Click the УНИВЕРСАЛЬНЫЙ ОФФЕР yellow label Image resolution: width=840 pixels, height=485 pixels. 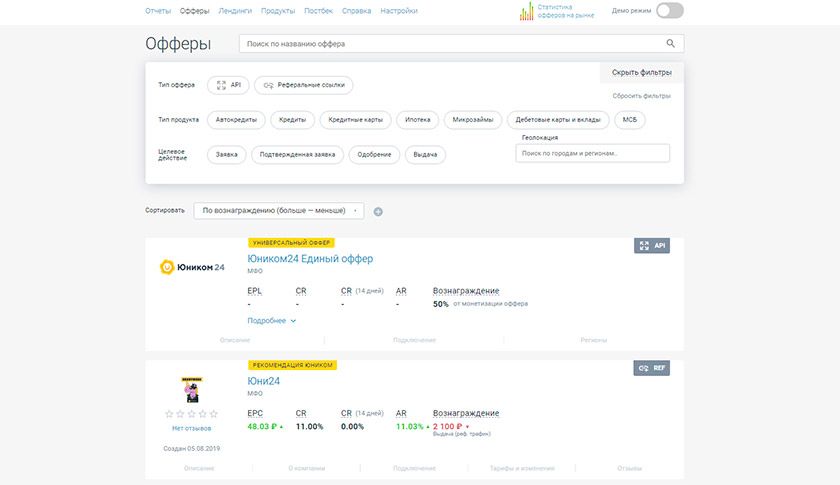click(x=291, y=243)
